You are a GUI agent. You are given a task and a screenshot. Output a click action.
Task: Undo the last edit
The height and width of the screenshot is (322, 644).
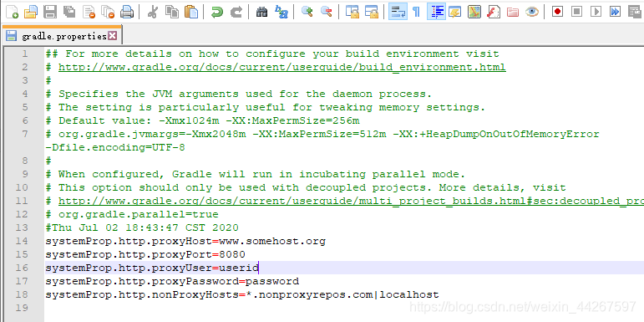click(216, 12)
